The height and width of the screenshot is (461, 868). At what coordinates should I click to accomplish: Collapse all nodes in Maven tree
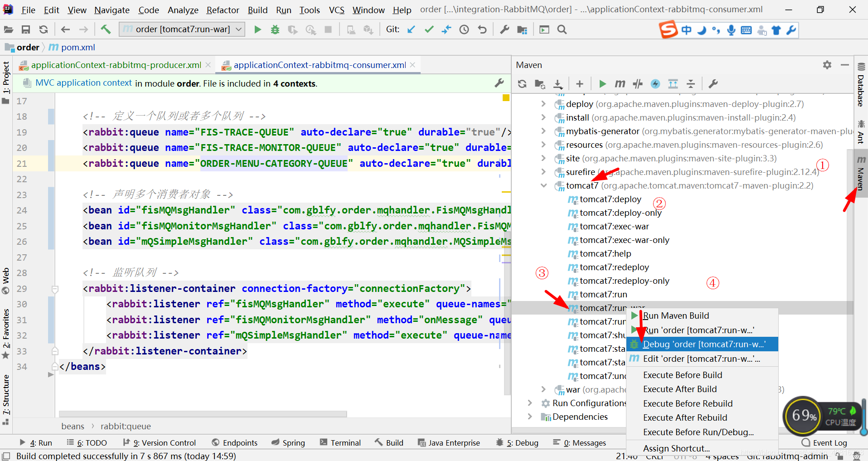[x=691, y=84]
